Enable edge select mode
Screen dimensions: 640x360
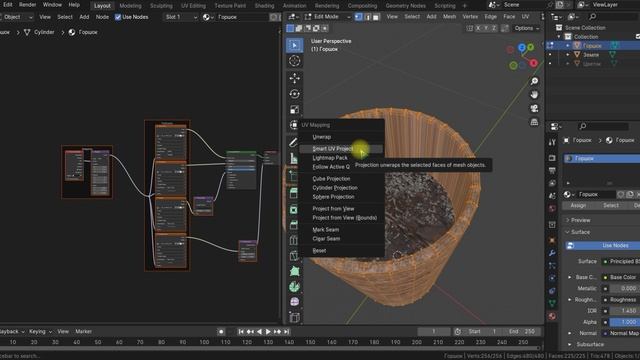[x=367, y=17]
